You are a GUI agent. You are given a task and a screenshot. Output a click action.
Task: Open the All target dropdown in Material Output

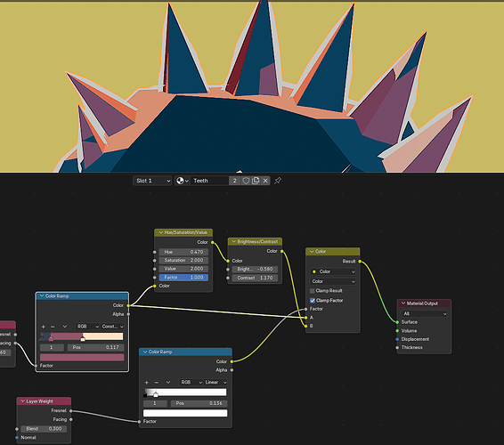point(424,313)
